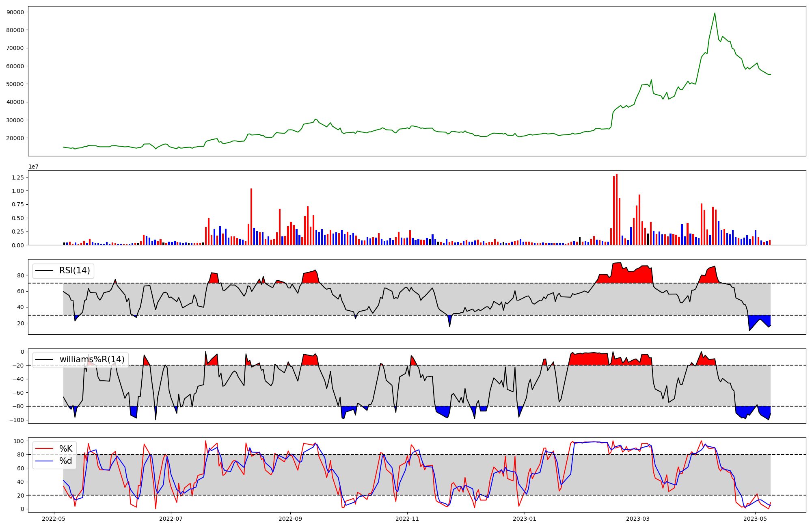Click the 1e7 exponent label above volume chart
The width and height of the screenshot is (812, 528).
coord(33,167)
